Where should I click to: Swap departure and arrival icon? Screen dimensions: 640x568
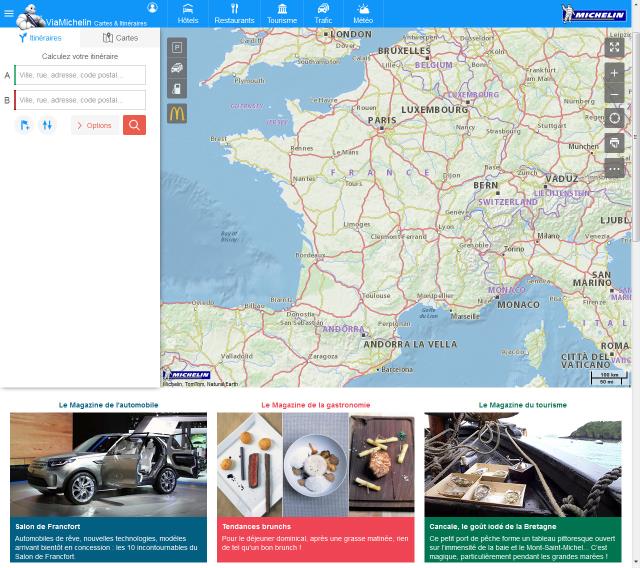(47, 125)
